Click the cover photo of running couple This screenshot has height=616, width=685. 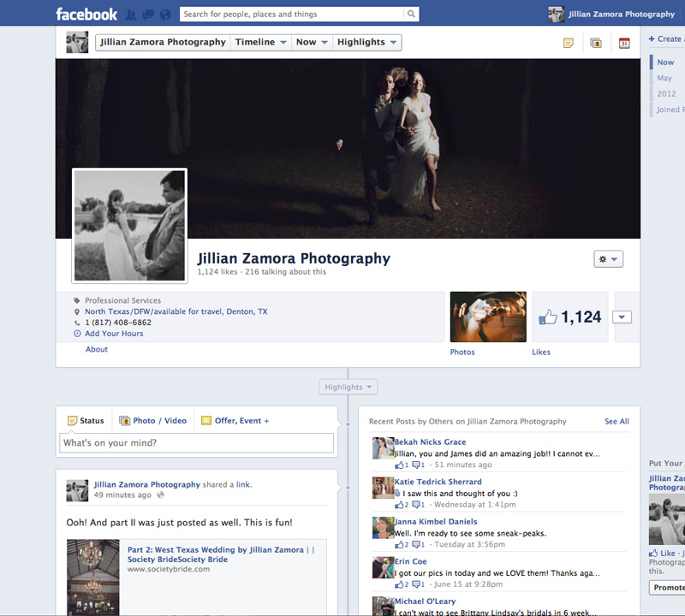(x=348, y=148)
